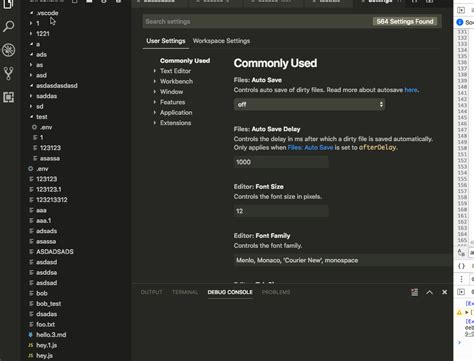Open the Debug view in activity bar

pos(9,50)
